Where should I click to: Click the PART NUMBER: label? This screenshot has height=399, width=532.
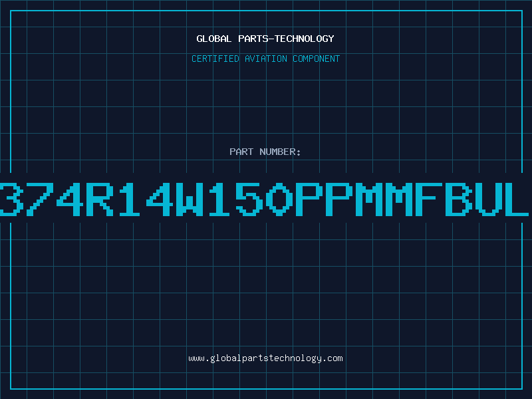[x=265, y=152]
